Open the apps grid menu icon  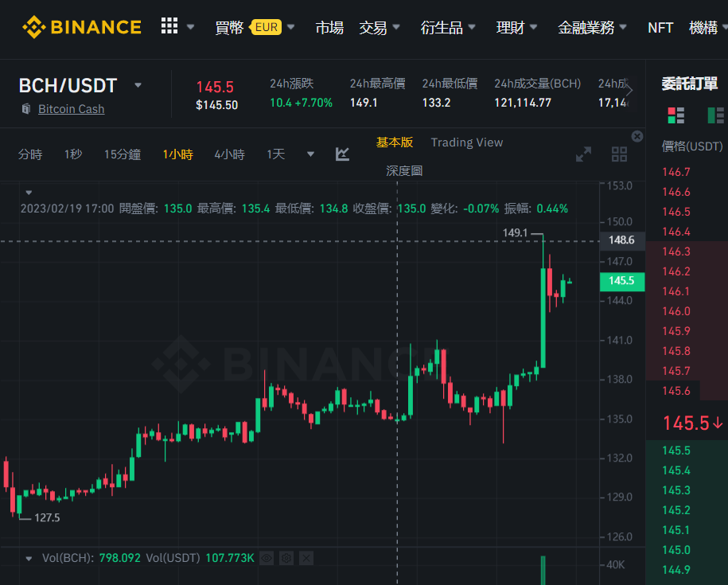(169, 26)
